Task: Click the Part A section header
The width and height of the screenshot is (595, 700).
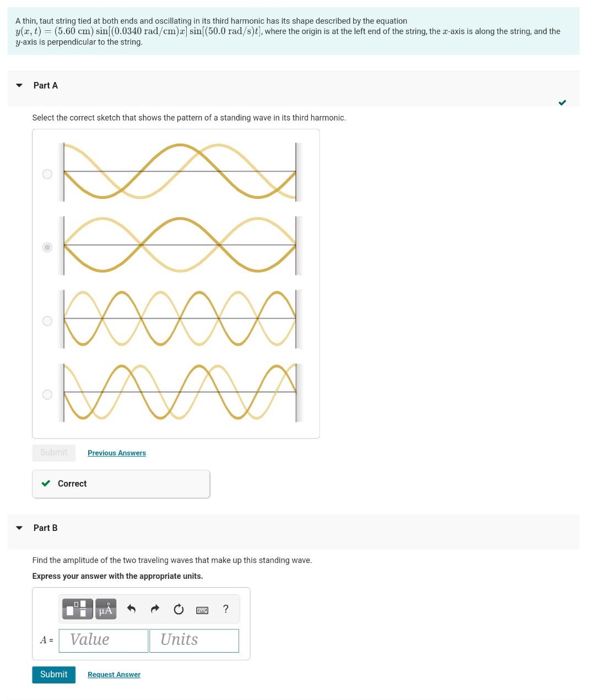Action: (45, 85)
